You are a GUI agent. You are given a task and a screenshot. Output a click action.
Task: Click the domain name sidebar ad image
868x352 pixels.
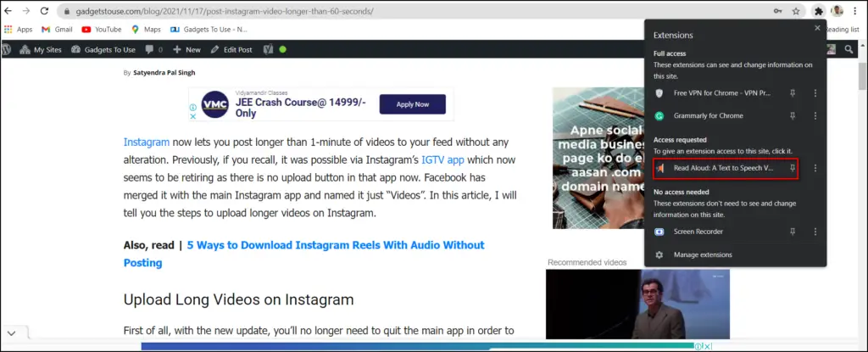coord(598,158)
